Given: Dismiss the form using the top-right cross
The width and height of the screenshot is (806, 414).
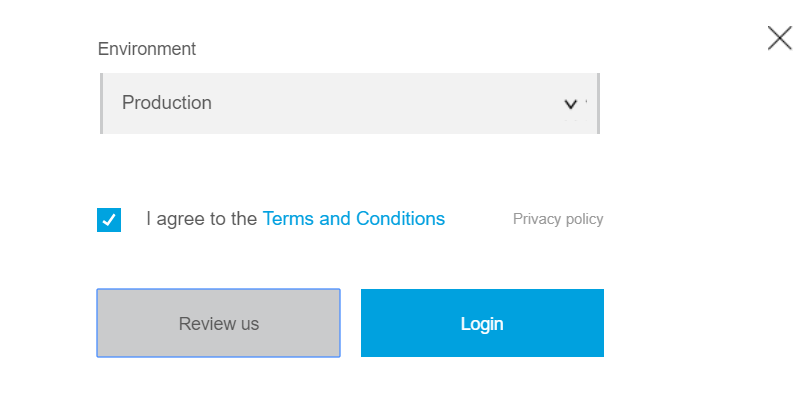Looking at the screenshot, I should coord(779,38).
